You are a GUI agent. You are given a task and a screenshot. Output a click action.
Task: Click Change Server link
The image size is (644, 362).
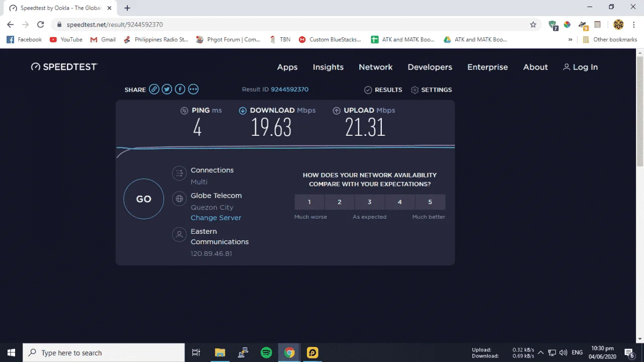coord(216,218)
